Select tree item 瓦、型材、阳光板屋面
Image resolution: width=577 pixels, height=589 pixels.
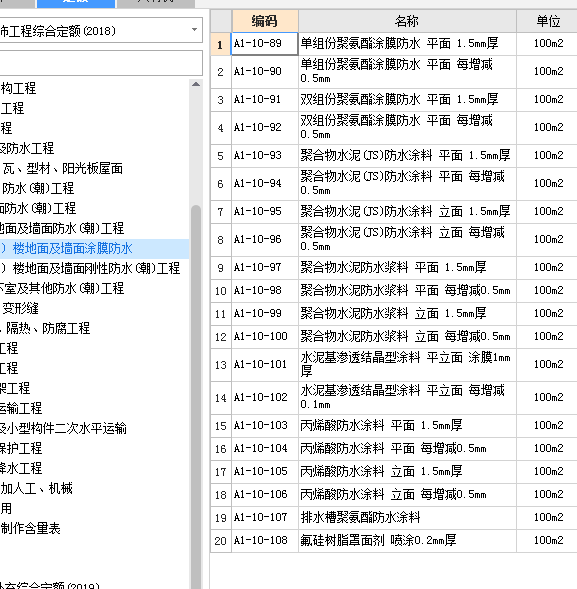click(62, 169)
